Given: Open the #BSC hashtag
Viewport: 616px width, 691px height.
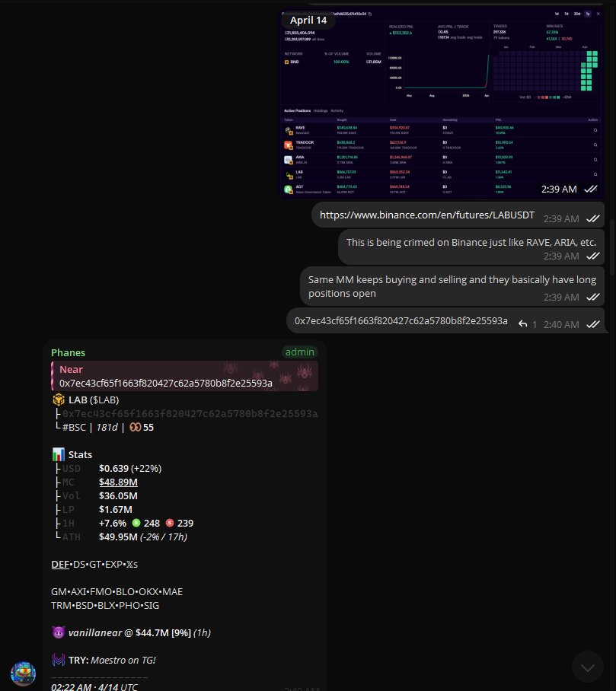Looking at the screenshot, I should pyautogui.click(x=74, y=427).
